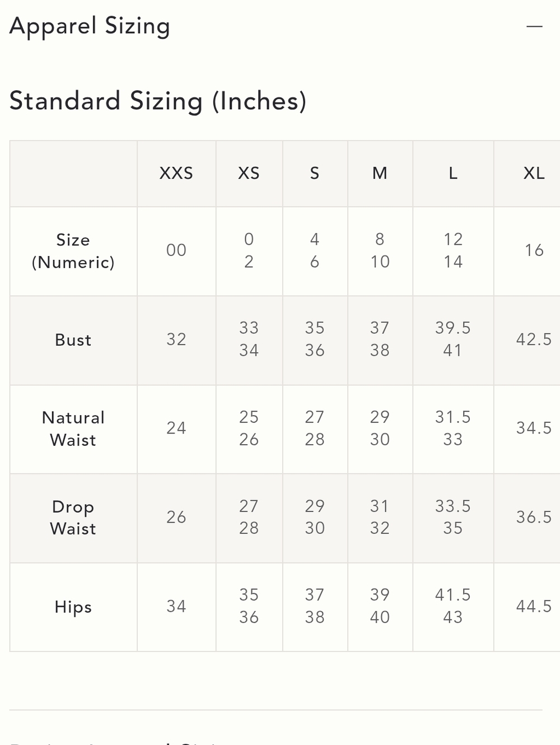Screen dimensions: 560x745
Task: Click the Size (Numeric) row label
Action: tap(73, 251)
